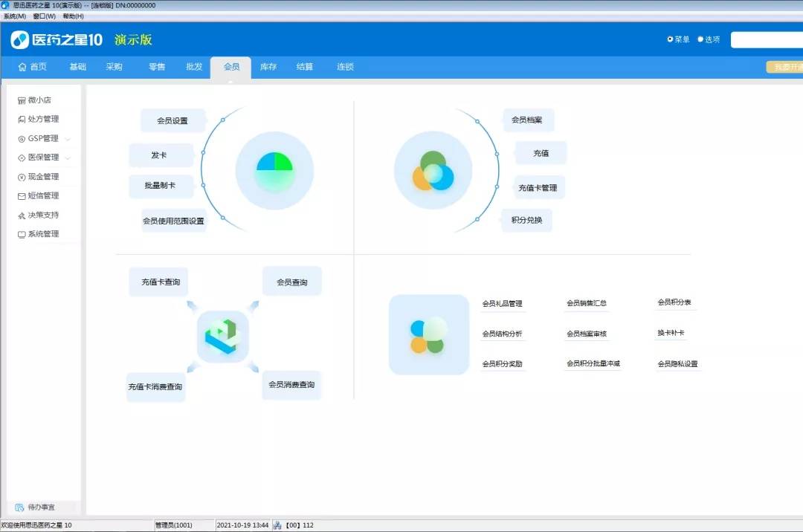
Task: Open the 充值卡查询 button
Action: [159, 282]
